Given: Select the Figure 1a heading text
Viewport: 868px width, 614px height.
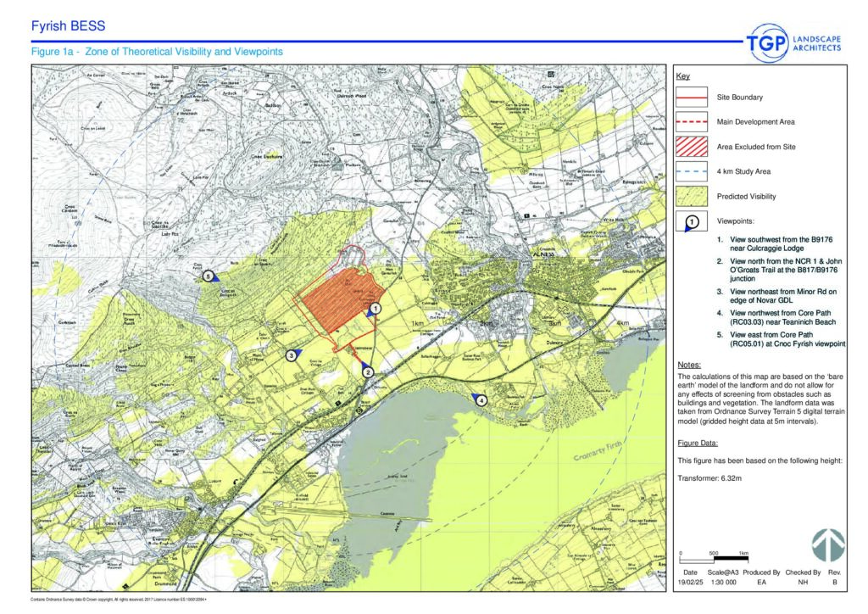Looking at the screenshot, I should [x=156, y=52].
